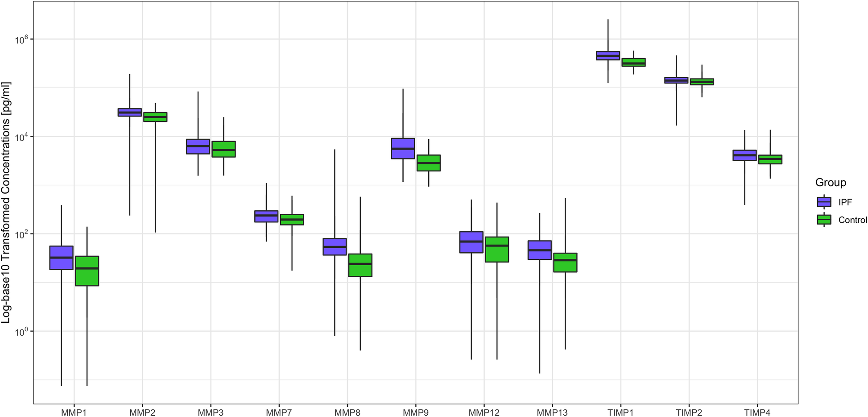The image size is (868, 417).
Task: Click the 'Control' legend label
Action: [853, 220]
